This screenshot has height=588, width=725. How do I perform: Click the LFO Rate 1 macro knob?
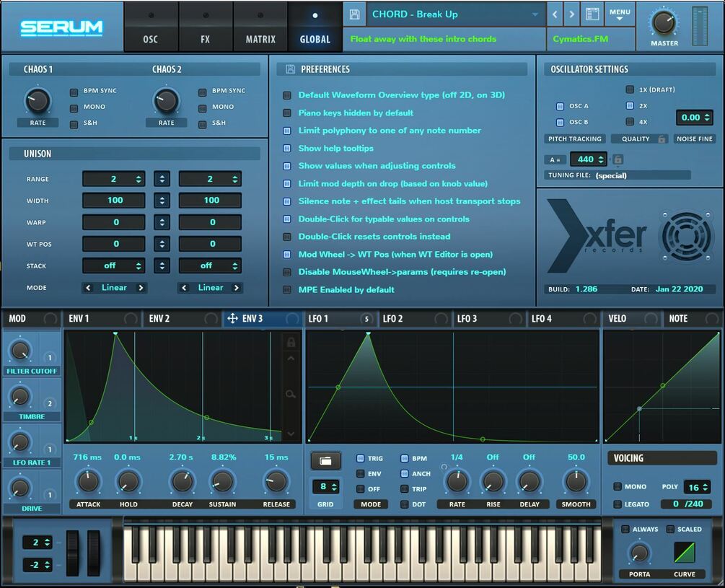(20, 442)
